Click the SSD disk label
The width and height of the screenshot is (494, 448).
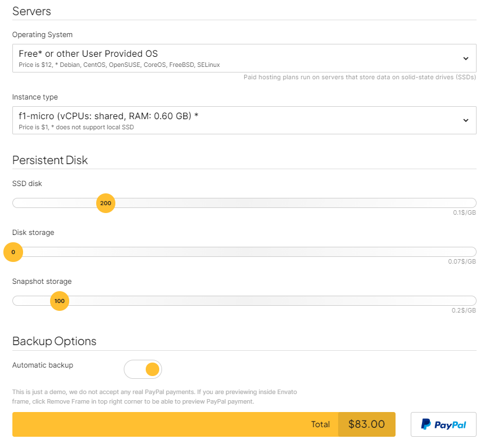tap(27, 184)
